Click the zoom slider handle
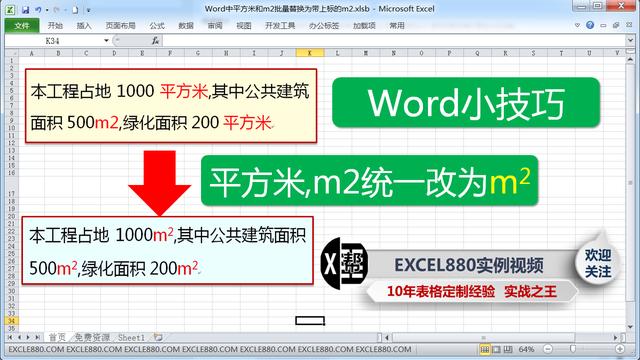 click(x=573, y=349)
